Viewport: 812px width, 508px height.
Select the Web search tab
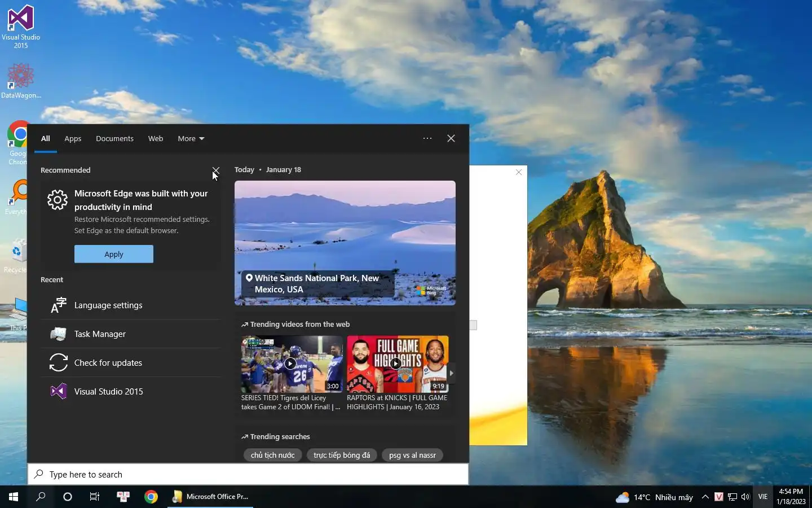coord(156,138)
